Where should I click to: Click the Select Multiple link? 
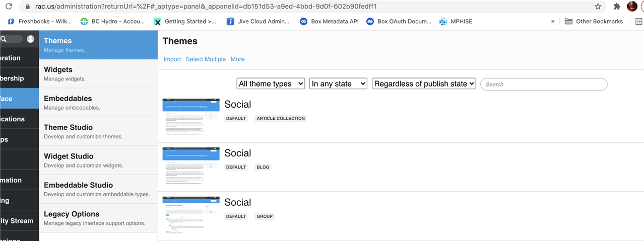click(206, 59)
